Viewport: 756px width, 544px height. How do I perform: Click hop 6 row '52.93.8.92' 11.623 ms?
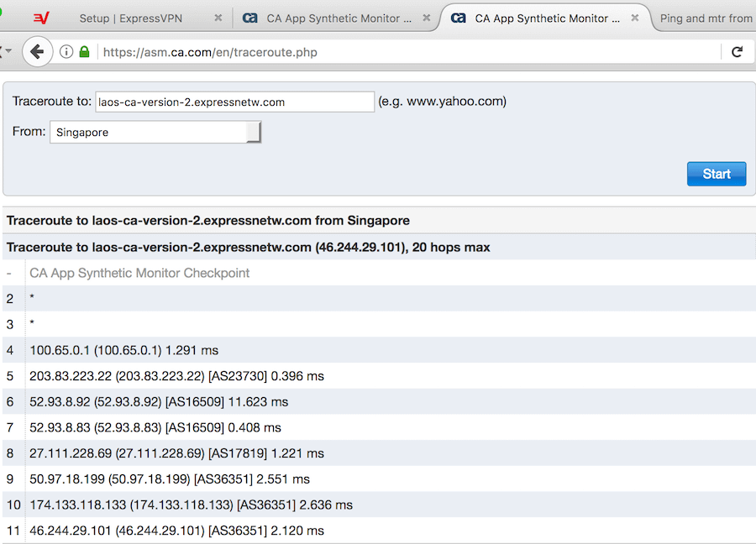pos(379,401)
